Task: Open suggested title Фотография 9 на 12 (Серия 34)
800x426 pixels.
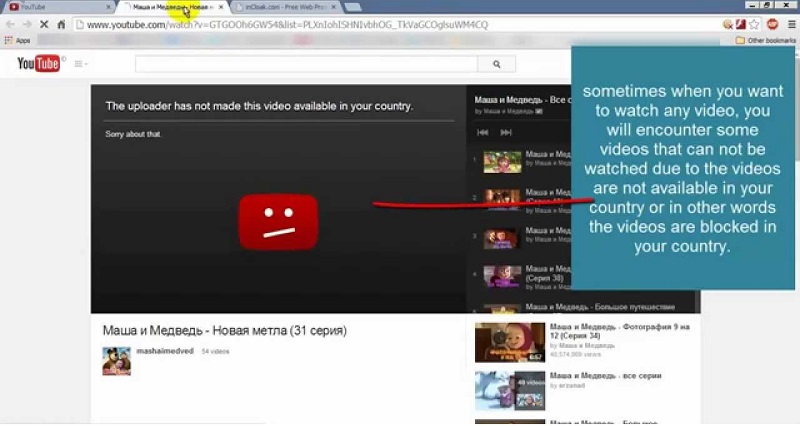Action: tap(619, 331)
